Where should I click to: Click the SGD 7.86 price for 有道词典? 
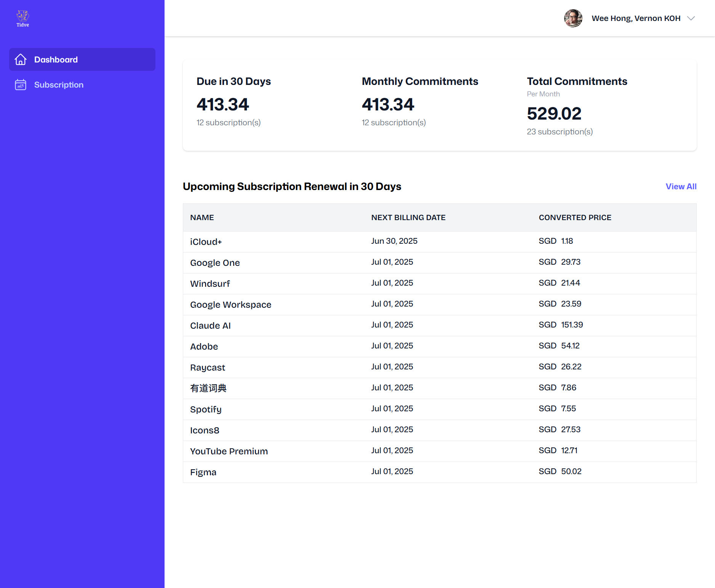[557, 388]
